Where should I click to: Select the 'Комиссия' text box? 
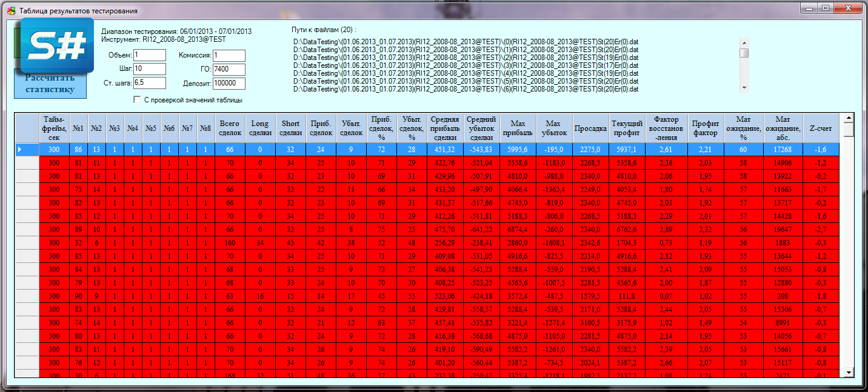coord(229,55)
